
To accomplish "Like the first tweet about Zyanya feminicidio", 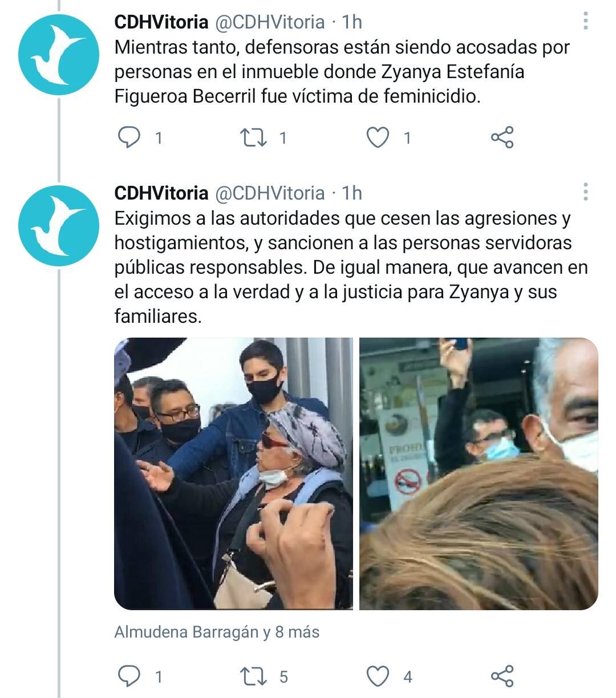I will tap(378, 137).
